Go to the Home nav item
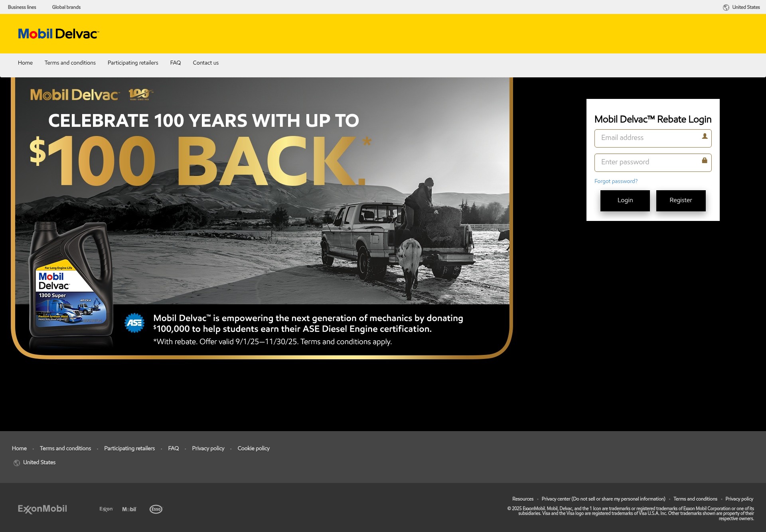 (25, 63)
